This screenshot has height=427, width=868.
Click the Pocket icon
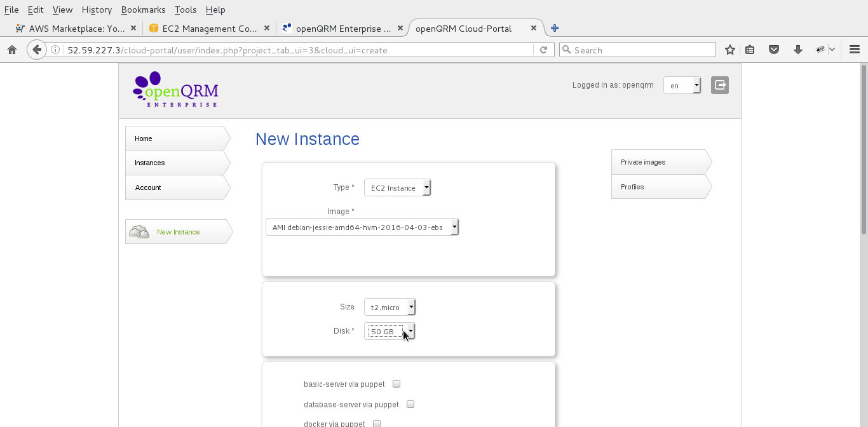tap(774, 50)
